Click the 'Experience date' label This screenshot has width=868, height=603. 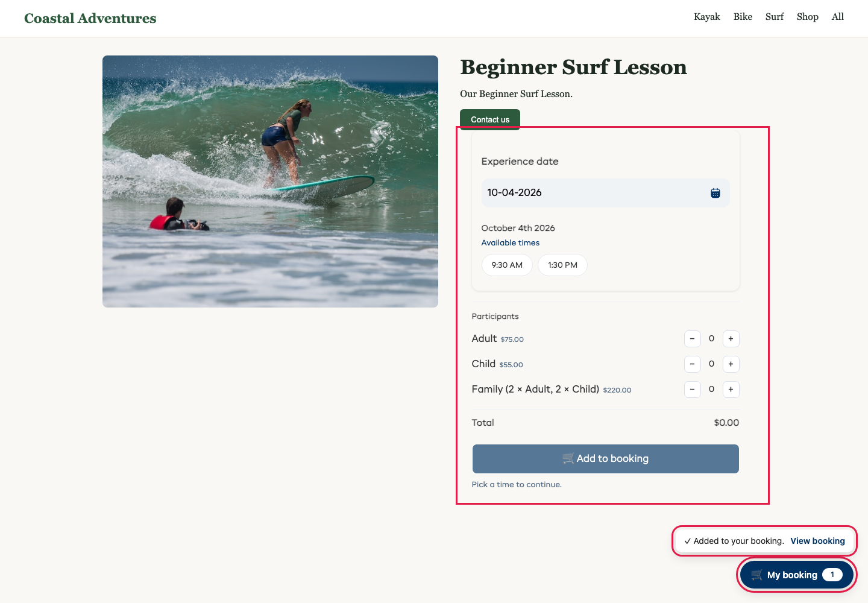pyautogui.click(x=520, y=162)
